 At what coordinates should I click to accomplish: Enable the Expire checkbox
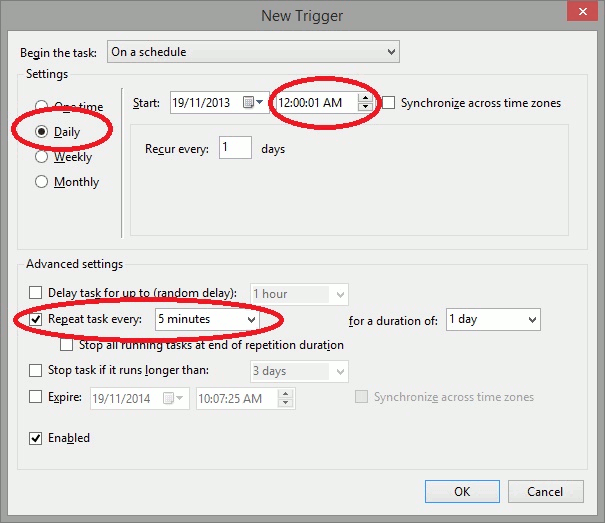(x=37, y=397)
